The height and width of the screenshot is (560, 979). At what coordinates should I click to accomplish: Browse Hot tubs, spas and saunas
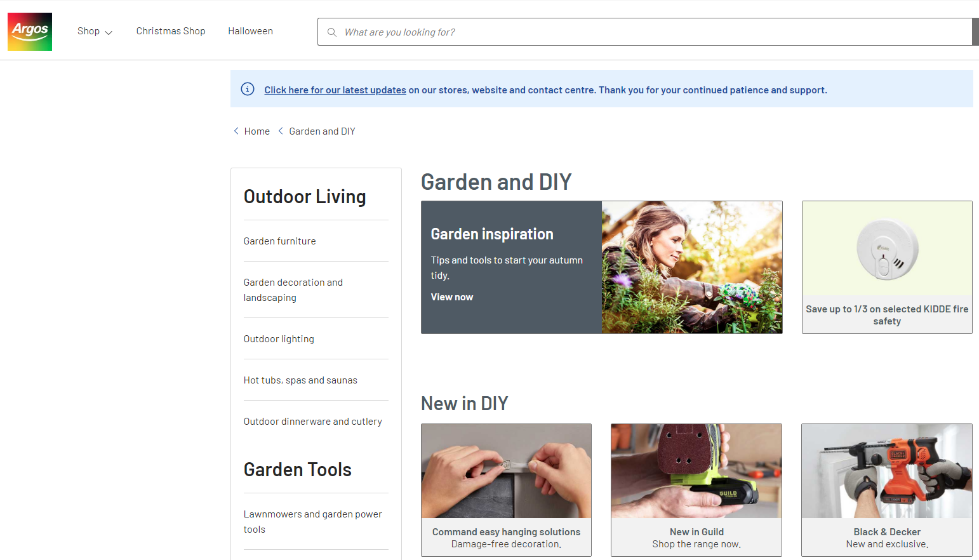pyautogui.click(x=300, y=380)
